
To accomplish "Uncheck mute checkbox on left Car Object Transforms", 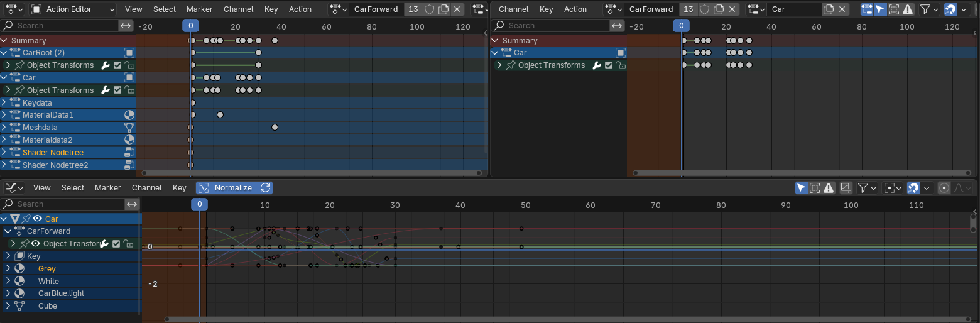I will [x=117, y=90].
